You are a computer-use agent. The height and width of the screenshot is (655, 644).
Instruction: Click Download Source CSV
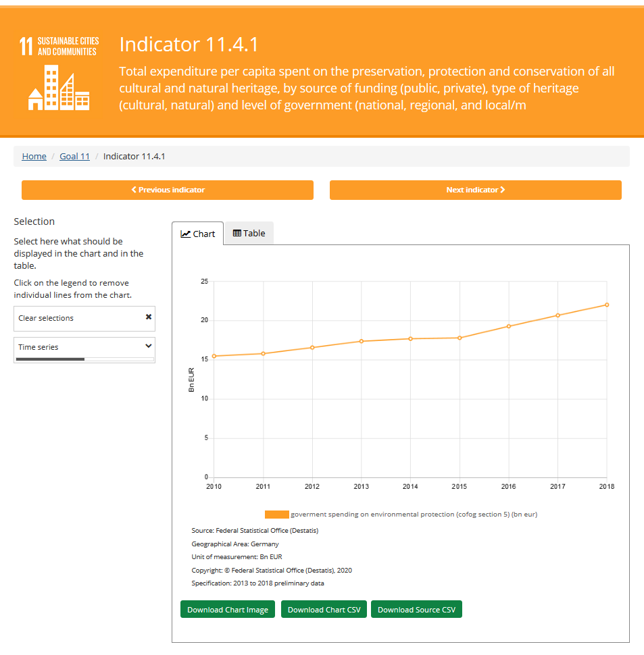pyautogui.click(x=417, y=610)
